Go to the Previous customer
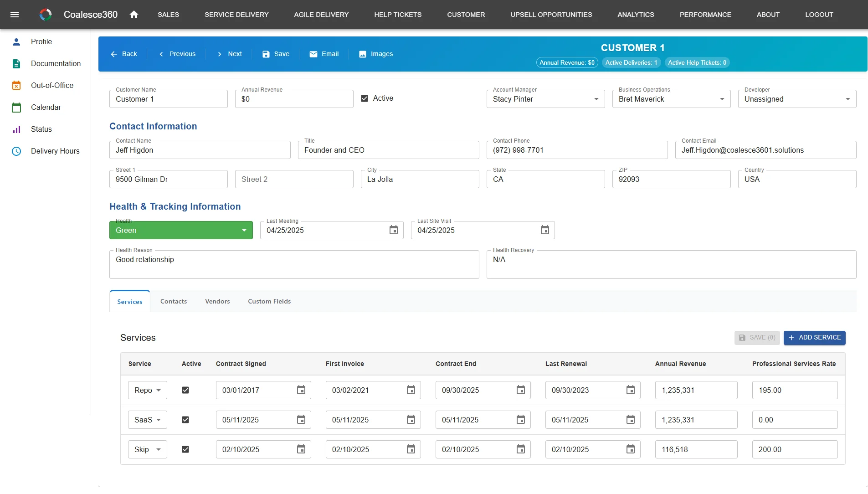 coord(177,54)
